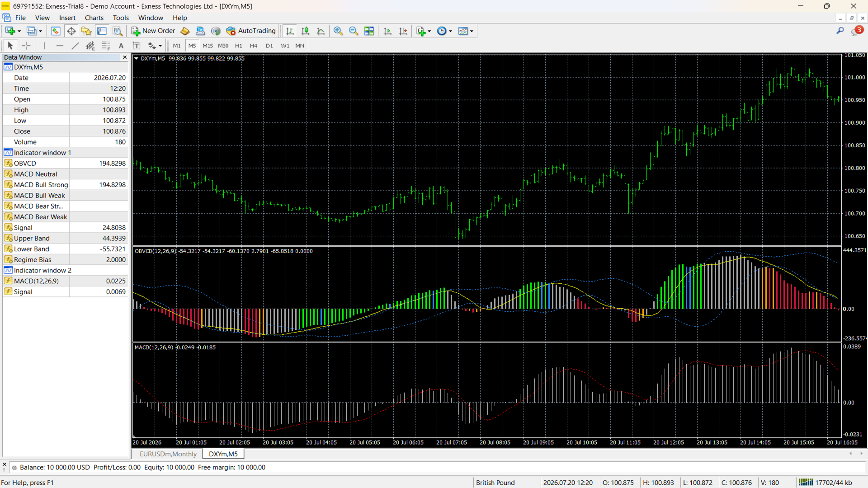The width and height of the screenshot is (868, 488).
Task: Zoom out of the chart
Action: 353,31
